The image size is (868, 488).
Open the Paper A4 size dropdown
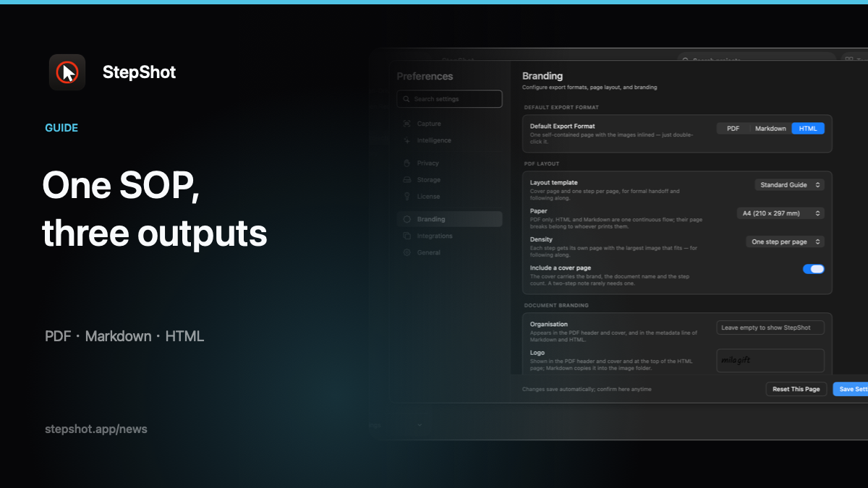[x=780, y=213]
